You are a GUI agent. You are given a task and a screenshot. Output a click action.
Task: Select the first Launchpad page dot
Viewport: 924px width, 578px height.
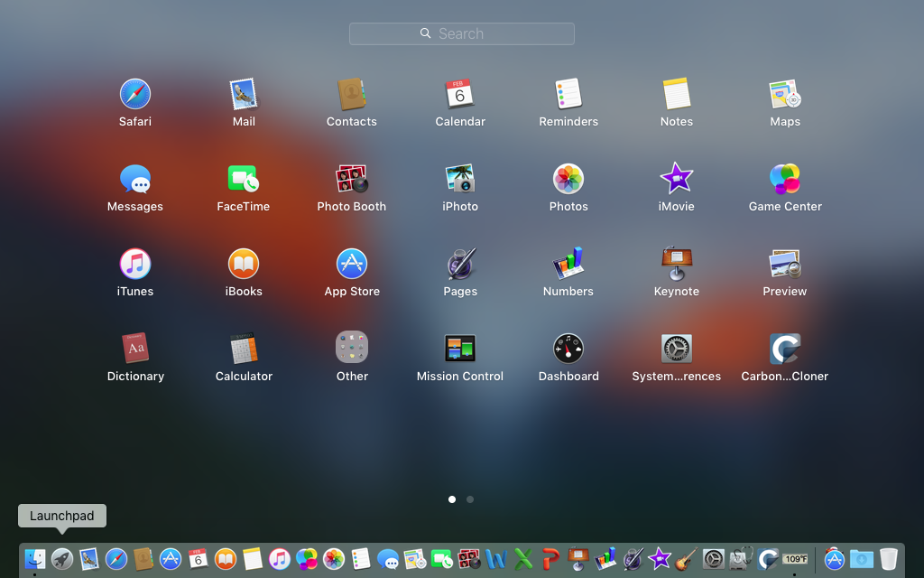[x=452, y=499]
